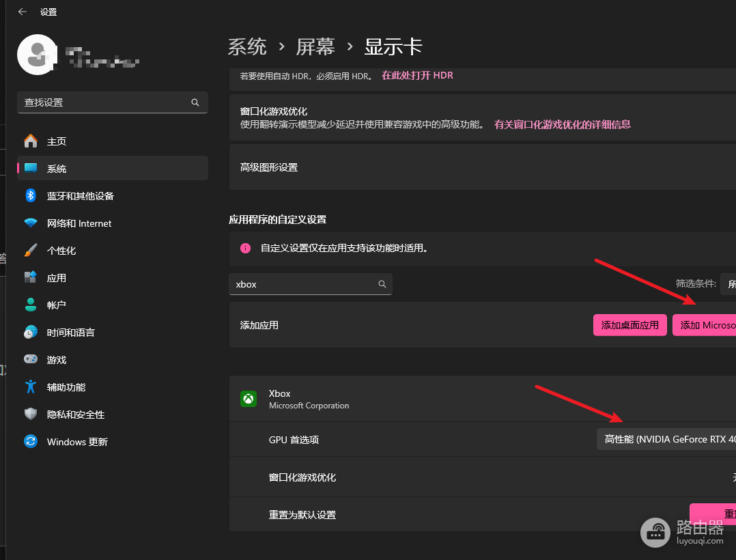
Task: Open 帐户 settings page
Action: 113,305
